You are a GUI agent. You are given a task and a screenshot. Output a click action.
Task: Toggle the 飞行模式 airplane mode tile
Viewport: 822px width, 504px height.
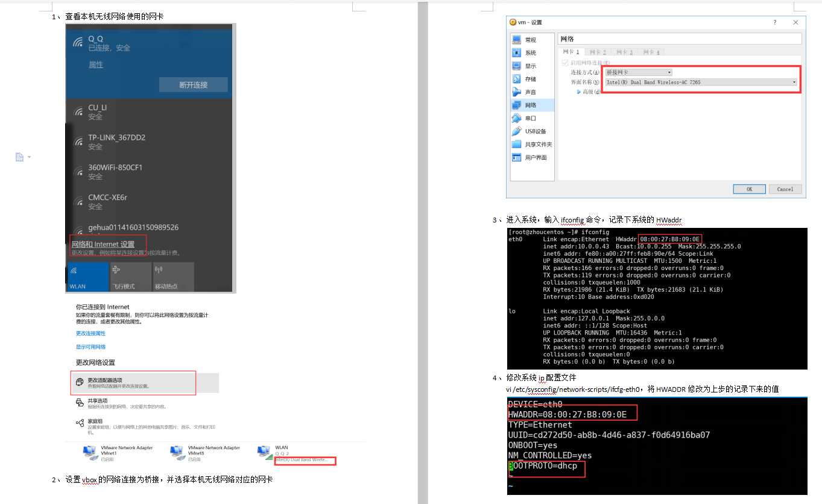pos(131,277)
